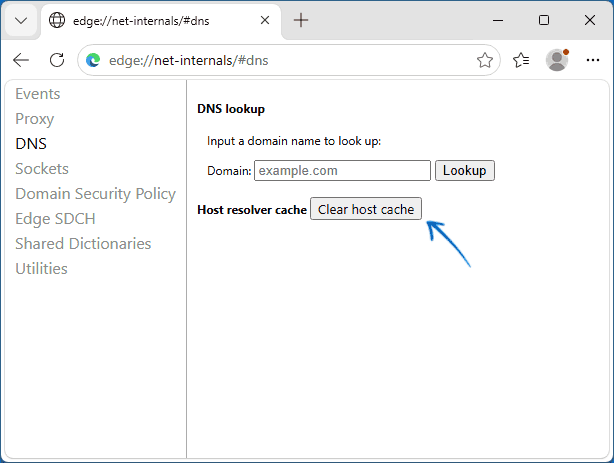Add page to favorites star icon
Screen dimensions: 614x463
484,60
